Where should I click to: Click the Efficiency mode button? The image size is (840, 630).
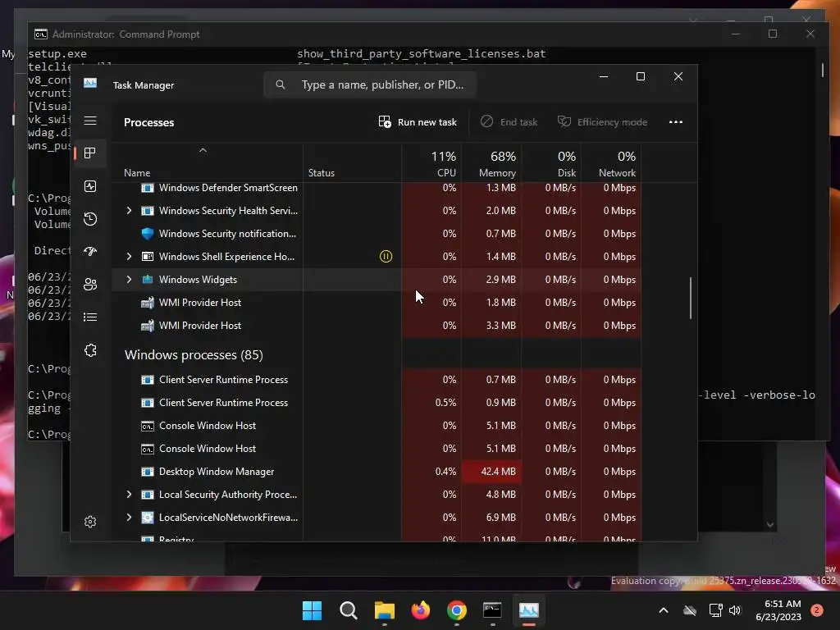coord(603,122)
